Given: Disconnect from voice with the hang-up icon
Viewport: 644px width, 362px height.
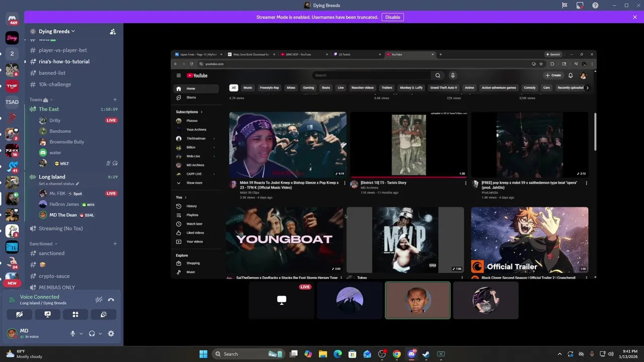Looking at the screenshot, I should pyautogui.click(x=111, y=300).
